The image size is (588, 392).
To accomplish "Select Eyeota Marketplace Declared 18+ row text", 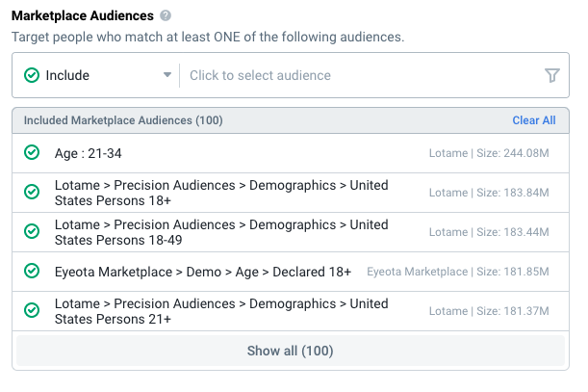I will point(203,272).
